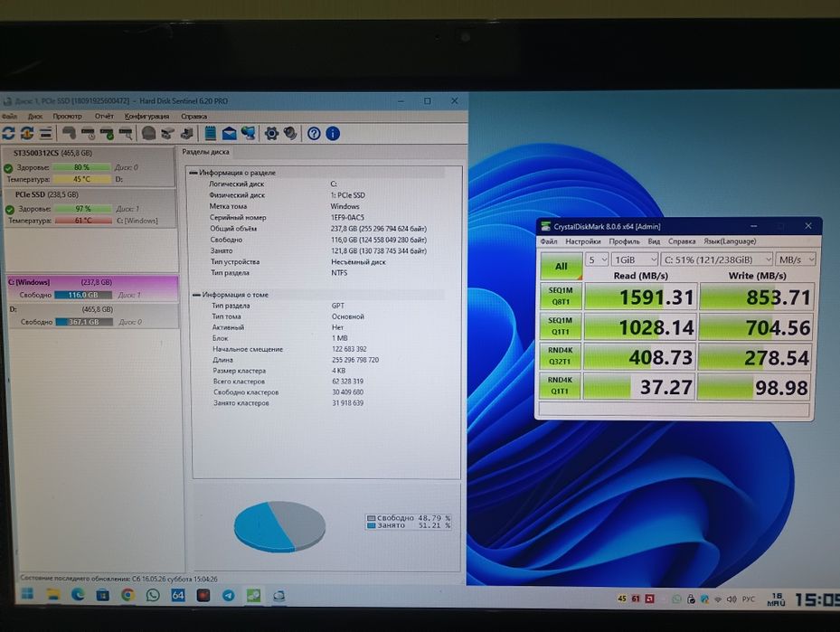This screenshot has height=632, width=840.
Task: Click the blue refresh arrows icon in Hard Disk Sentinel toolbar
Action: click(x=8, y=134)
